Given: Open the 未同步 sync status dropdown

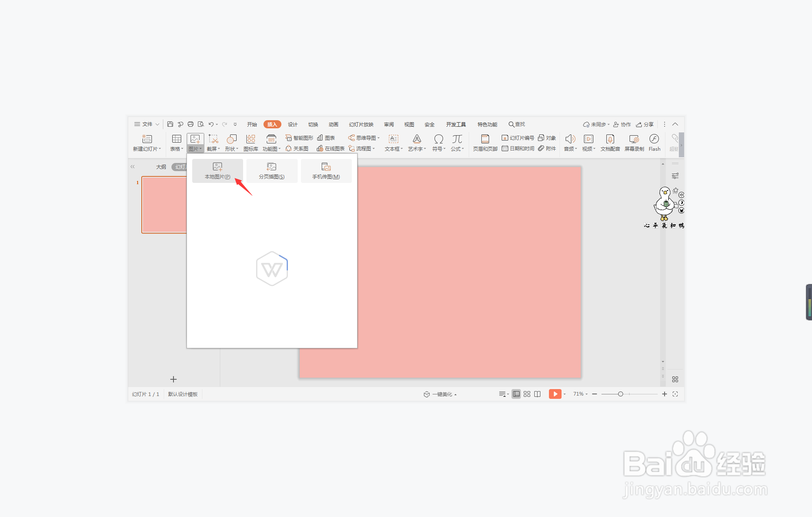Looking at the screenshot, I should [x=596, y=124].
